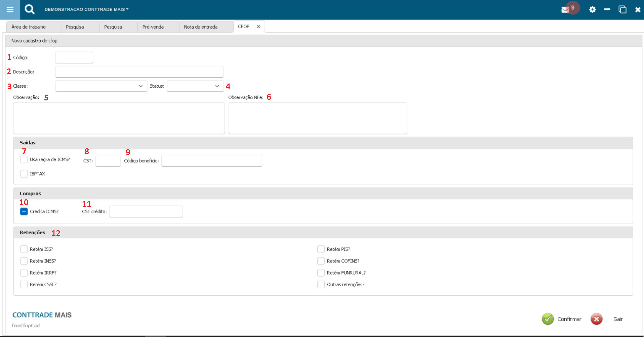Image resolution: width=644 pixels, height=337 pixels.
Task: Switch to Pré-venda tab
Action: [153, 27]
